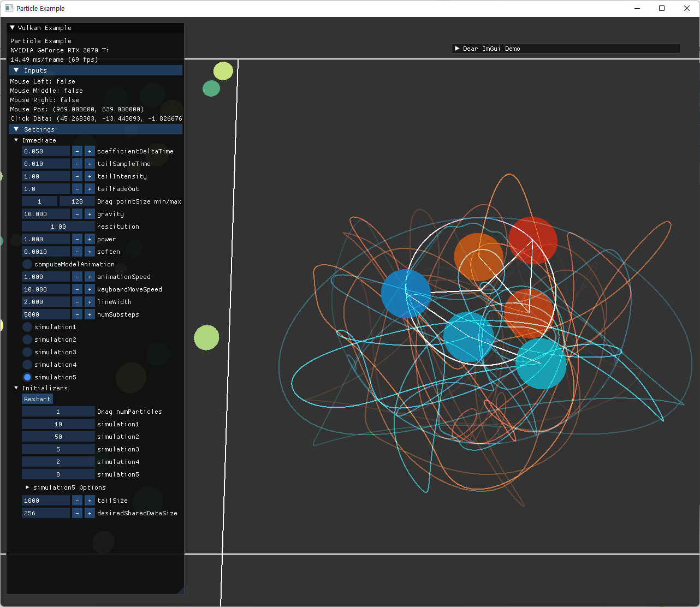The width and height of the screenshot is (700, 607).
Task: Click the Initializers simulation1 value field 10
Action: pyautogui.click(x=58, y=424)
